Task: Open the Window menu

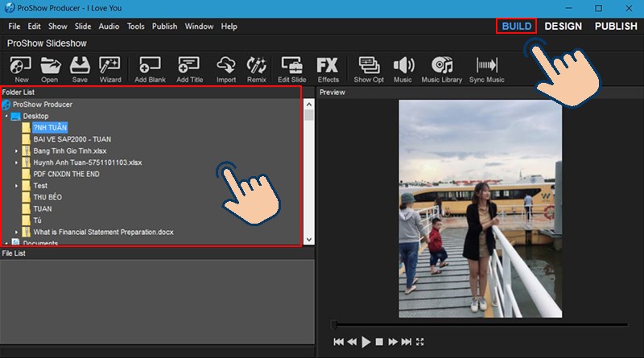Action: pos(199,27)
